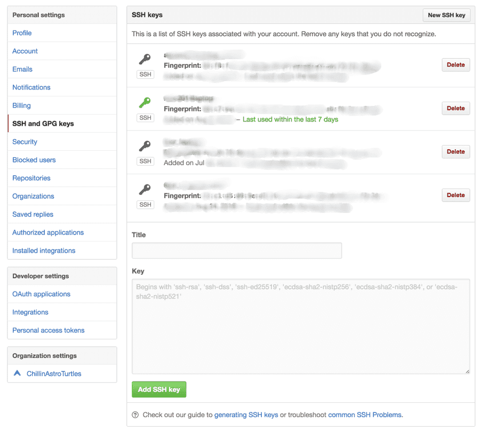
Task: Delete the first SSH key
Action: 455,64
